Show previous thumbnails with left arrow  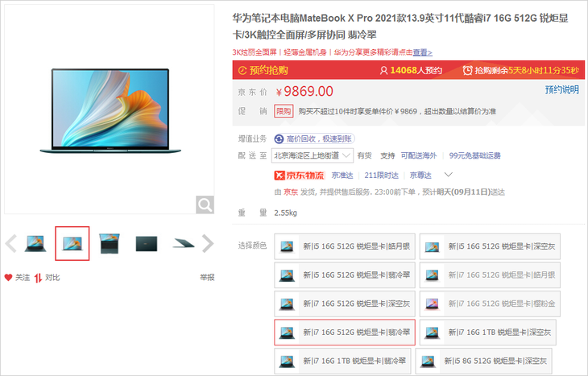click(x=11, y=243)
